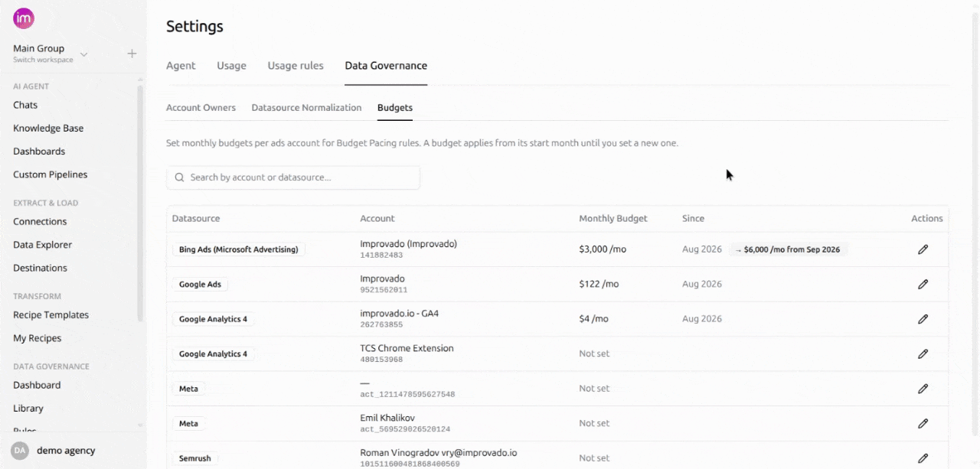980x469 pixels.
Task: Click the Improvado logo icon
Action: (x=24, y=18)
